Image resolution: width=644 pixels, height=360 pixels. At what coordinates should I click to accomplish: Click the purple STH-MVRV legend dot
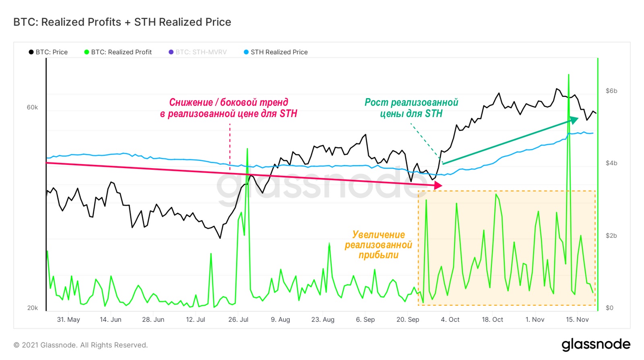point(171,52)
